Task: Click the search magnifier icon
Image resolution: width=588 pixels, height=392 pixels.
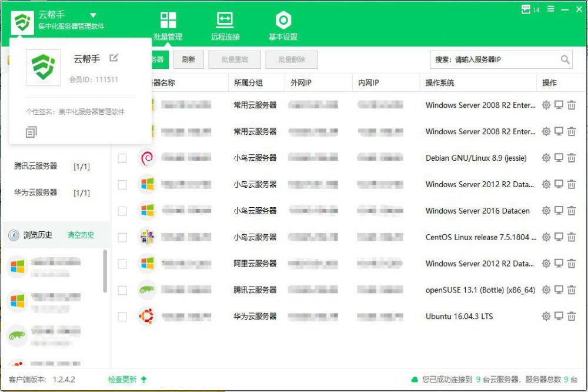Action: point(565,59)
